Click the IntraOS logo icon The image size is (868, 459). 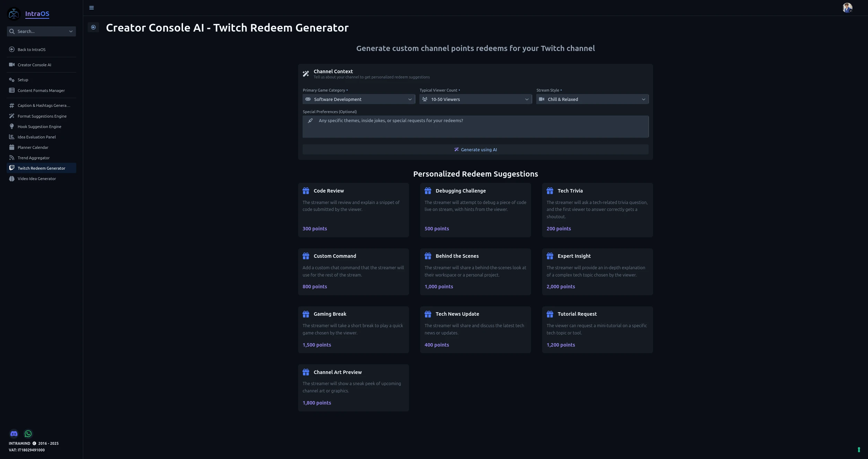pos(14,14)
